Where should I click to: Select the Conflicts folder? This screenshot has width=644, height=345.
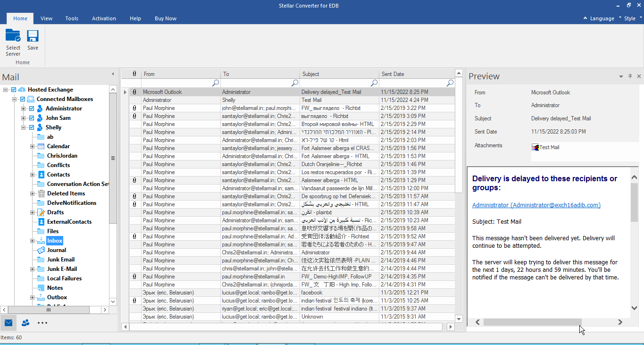59,165
